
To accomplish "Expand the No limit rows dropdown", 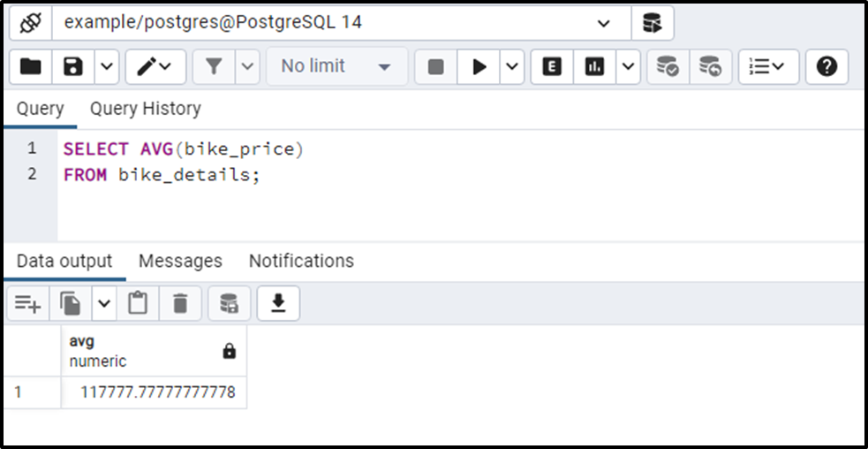I will 336,66.
